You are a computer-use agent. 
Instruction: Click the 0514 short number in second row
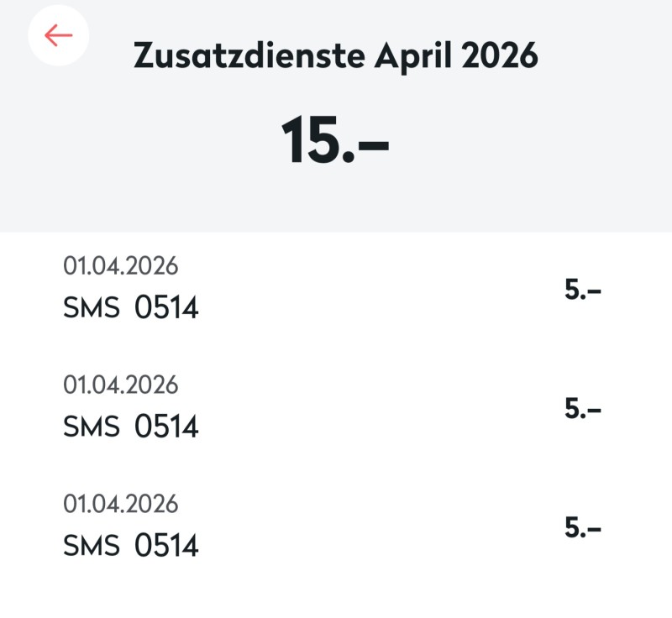[x=166, y=427]
